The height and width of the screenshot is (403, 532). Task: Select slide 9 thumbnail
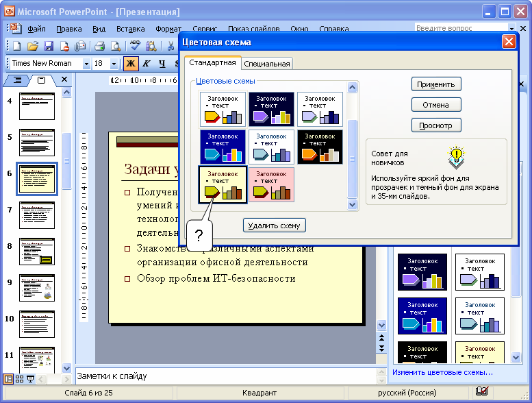coord(37,288)
